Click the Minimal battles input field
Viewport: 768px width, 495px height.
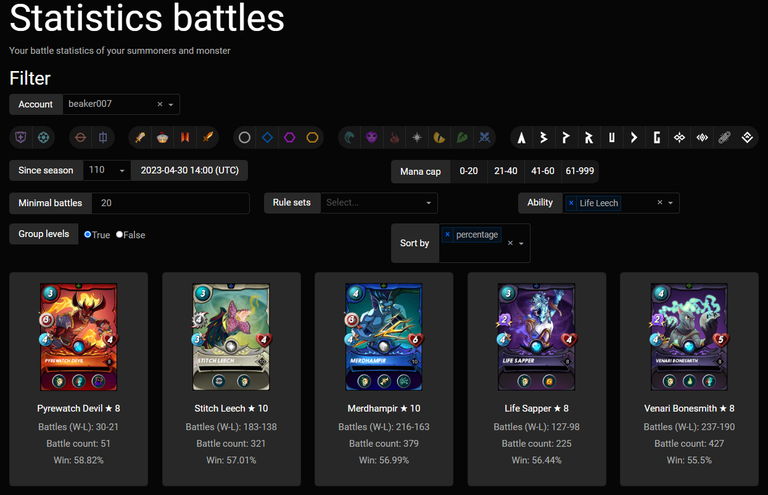(170, 203)
